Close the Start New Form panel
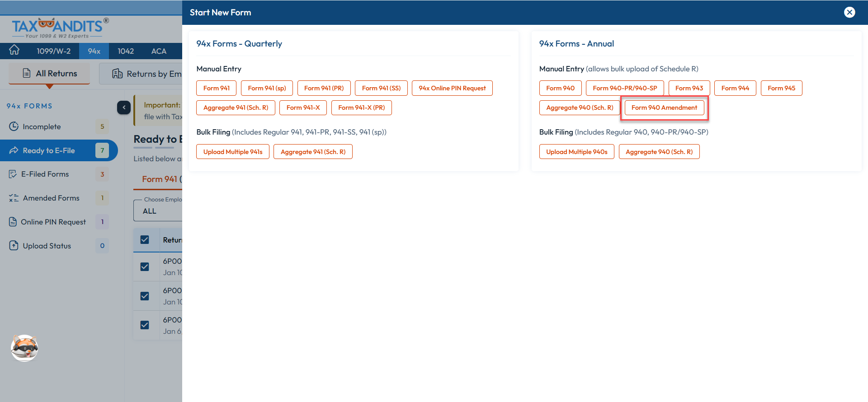The height and width of the screenshot is (402, 868). [849, 12]
